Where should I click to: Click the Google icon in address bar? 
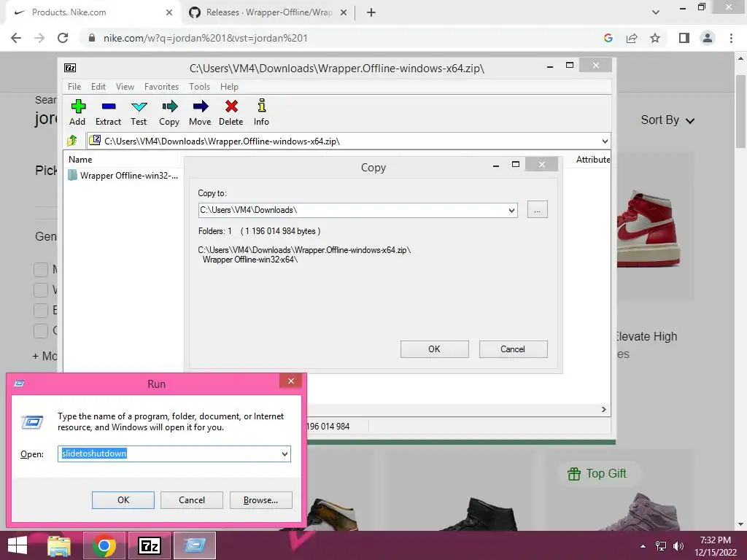point(608,38)
